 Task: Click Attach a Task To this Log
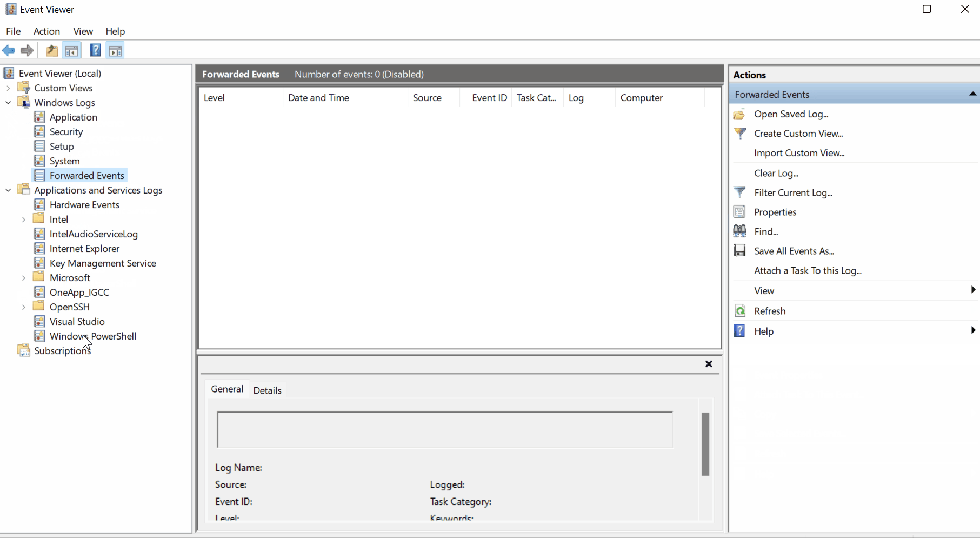click(x=808, y=270)
